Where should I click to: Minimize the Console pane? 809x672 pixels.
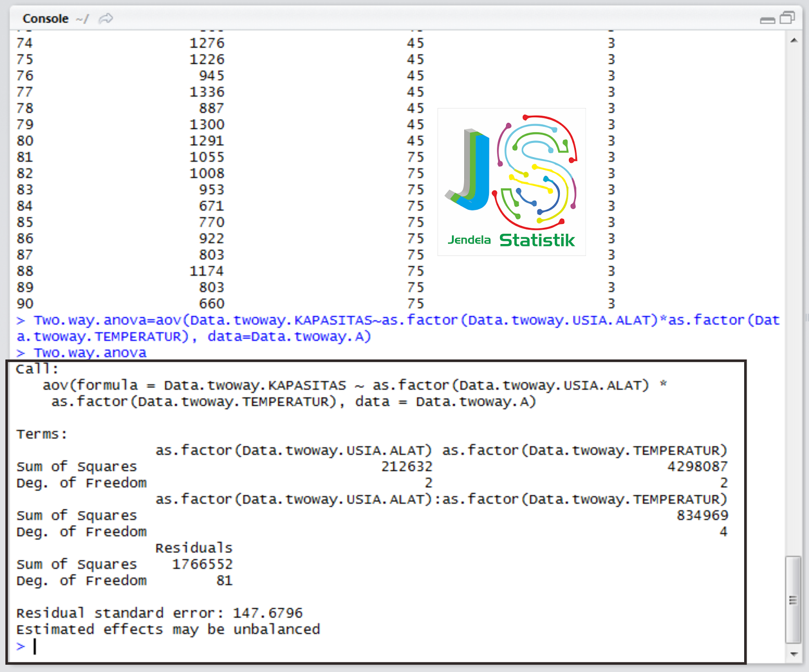pyautogui.click(x=768, y=20)
